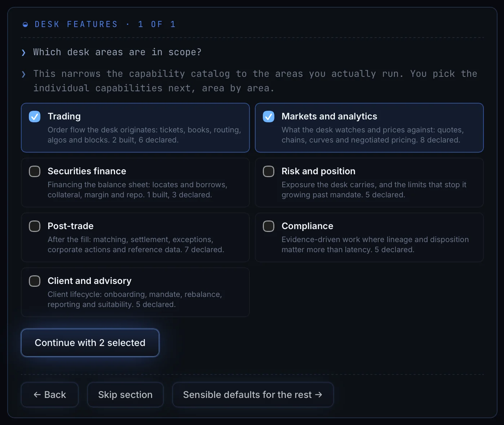Uncheck the Markets and analytics checkbox
This screenshot has width=504, height=425.
pyautogui.click(x=269, y=117)
